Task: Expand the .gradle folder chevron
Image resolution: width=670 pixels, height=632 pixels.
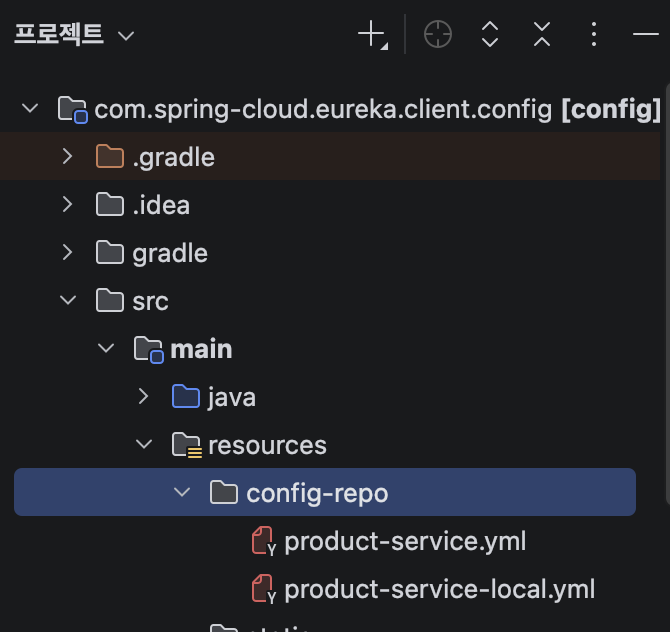Action: (x=67, y=156)
